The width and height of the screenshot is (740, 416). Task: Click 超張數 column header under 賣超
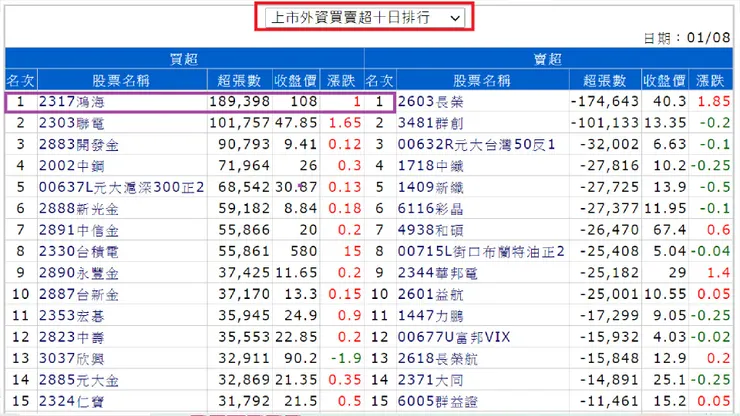tap(605, 80)
